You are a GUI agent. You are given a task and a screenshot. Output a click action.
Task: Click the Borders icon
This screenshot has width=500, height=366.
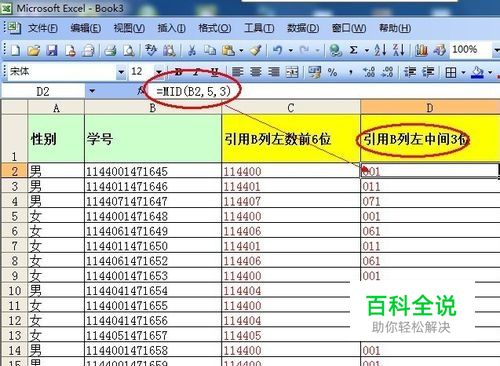(x=451, y=72)
